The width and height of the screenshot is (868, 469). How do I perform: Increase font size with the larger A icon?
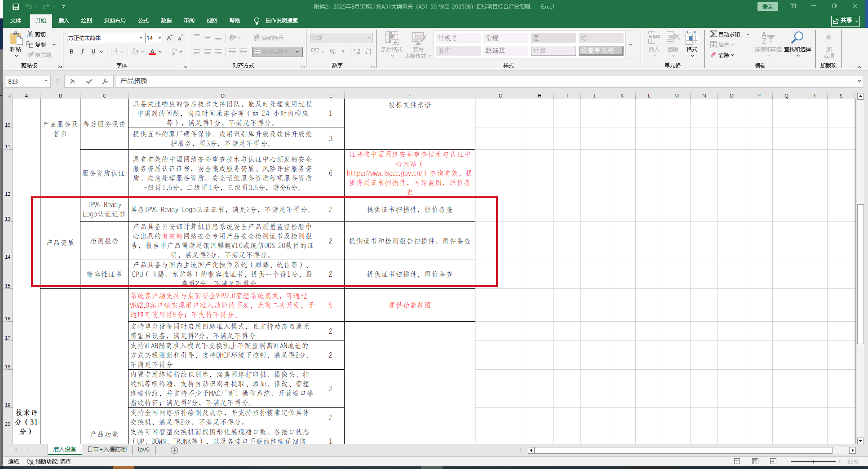pos(169,38)
